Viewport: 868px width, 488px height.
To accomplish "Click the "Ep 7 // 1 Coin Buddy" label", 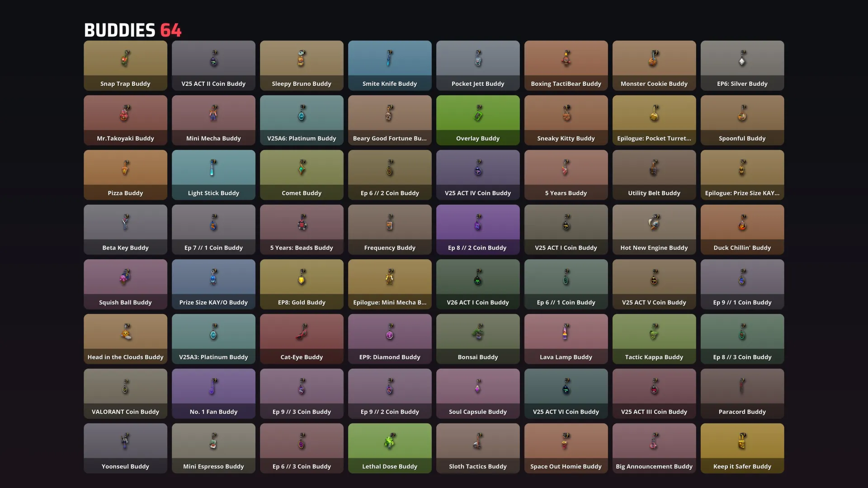I will point(213,248).
